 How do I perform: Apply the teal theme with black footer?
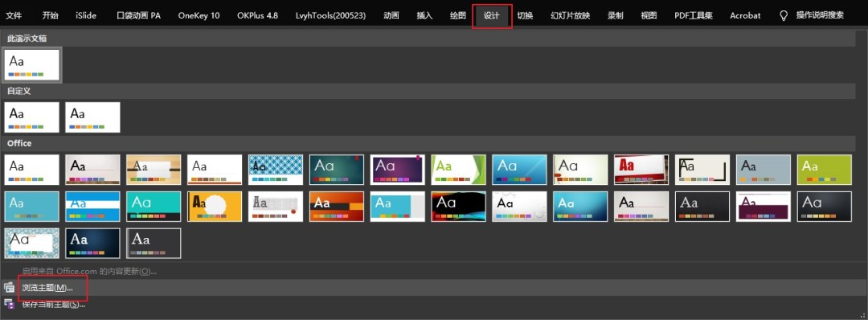(x=154, y=207)
